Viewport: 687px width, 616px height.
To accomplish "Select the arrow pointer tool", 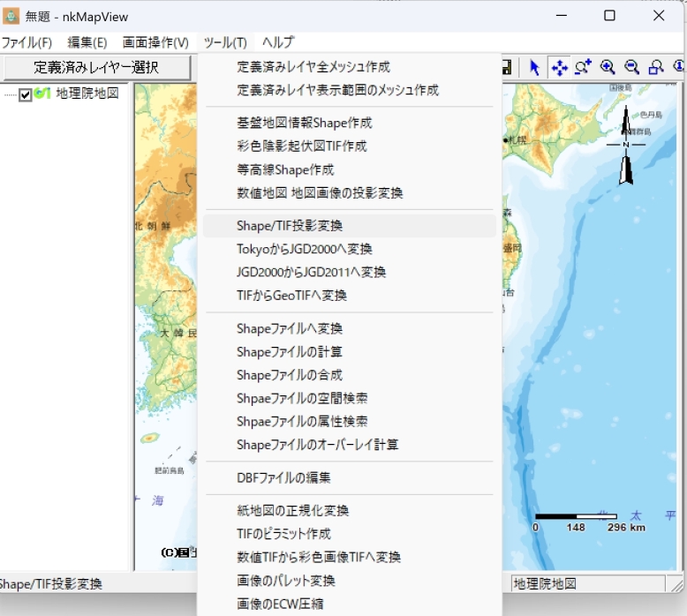I will 534,67.
